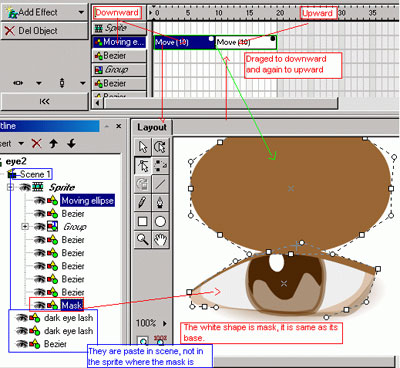Pick the Motion Path tool
The width and height of the screenshot is (400, 368).
(160, 165)
